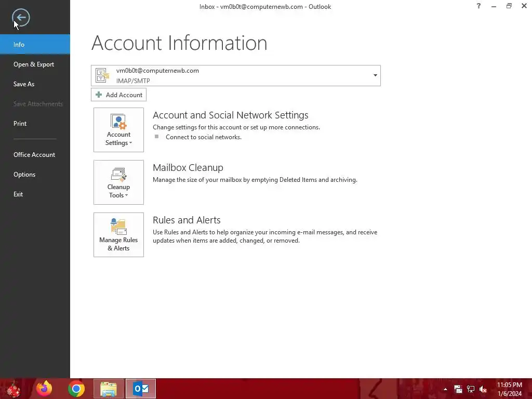This screenshot has width=532, height=399.
Task: Open Outlook Options
Action: point(35,175)
